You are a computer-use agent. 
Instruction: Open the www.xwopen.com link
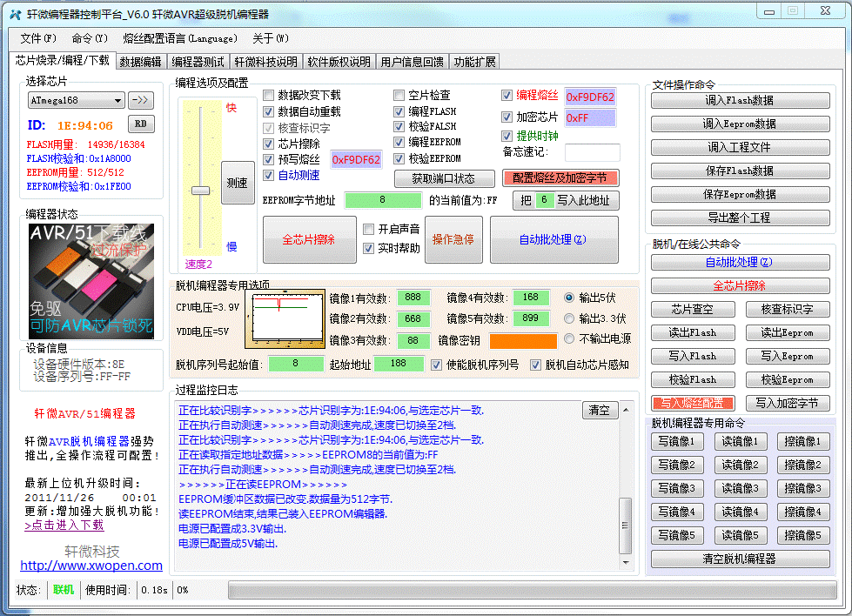(x=91, y=566)
